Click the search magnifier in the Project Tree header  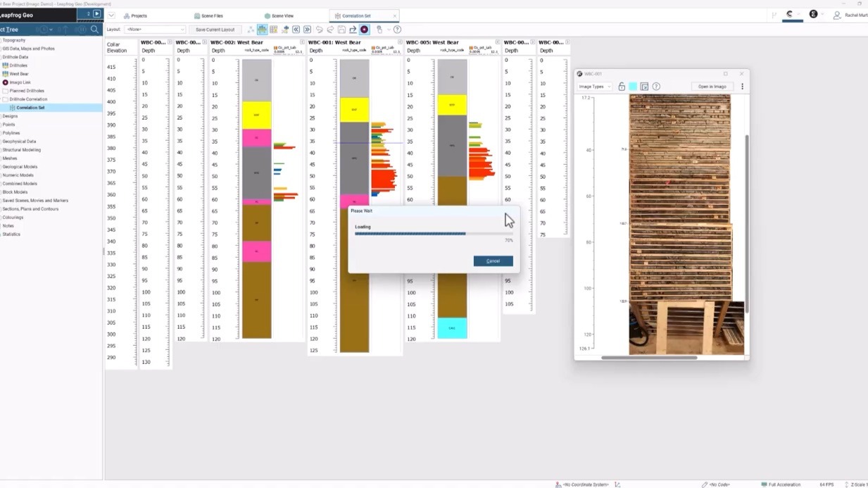tap(95, 29)
